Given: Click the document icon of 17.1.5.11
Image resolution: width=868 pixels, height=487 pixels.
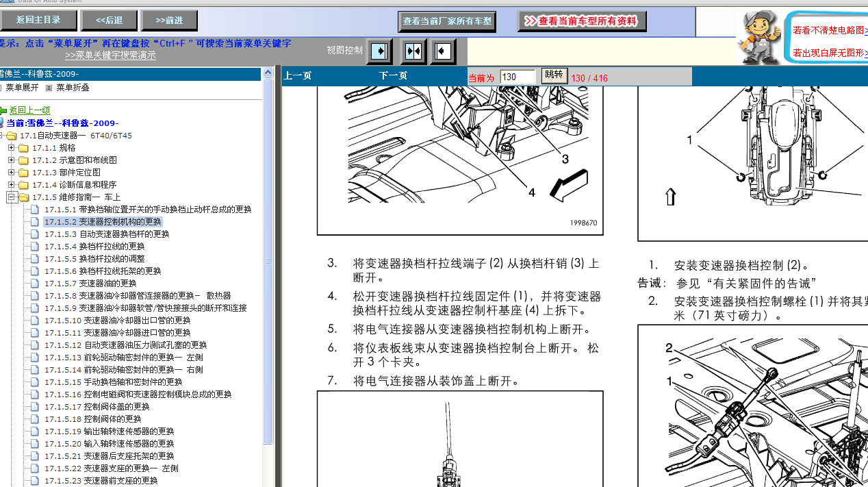Looking at the screenshot, I should point(34,333).
